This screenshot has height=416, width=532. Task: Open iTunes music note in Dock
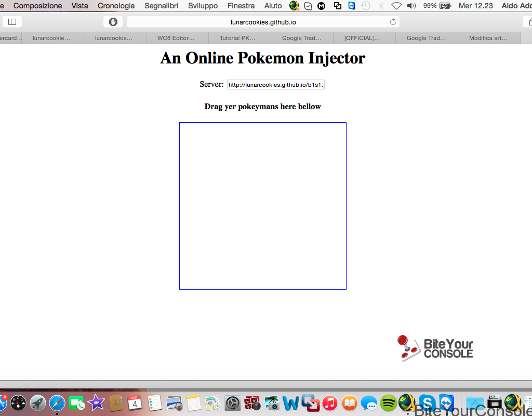click(x=330, y=404)
